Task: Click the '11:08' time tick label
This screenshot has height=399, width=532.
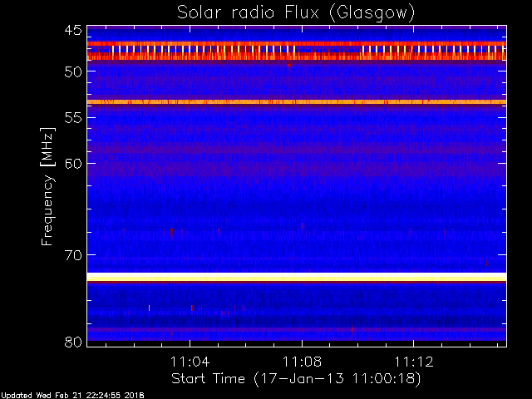Action: point(302,362)
